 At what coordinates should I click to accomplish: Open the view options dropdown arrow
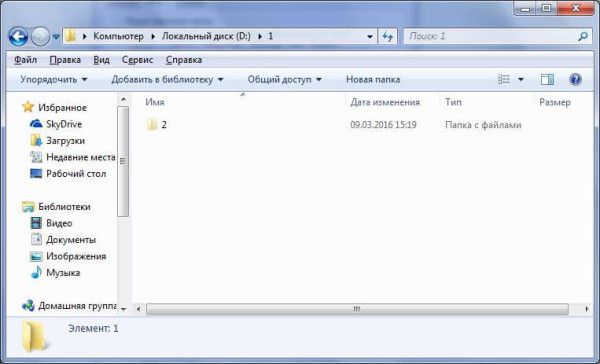(x=521, y=80)
